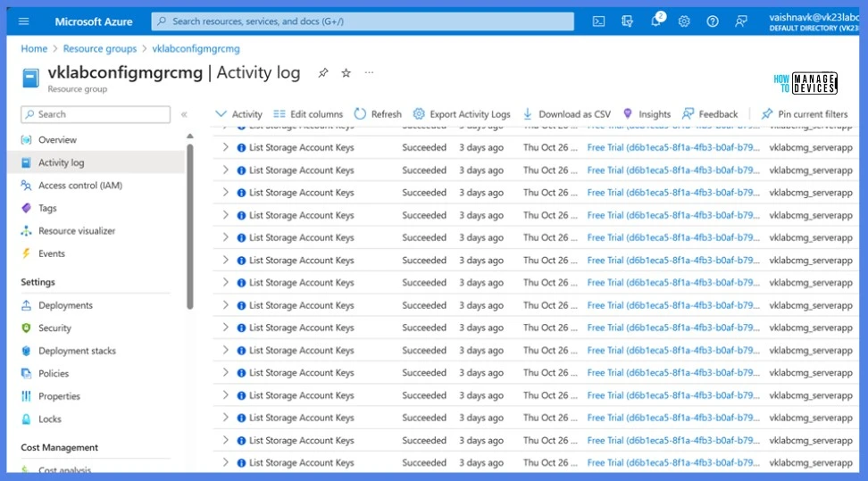
Task: Open the vaishnavk account menu
Action: pyautogui.click(x=814, y=21)
